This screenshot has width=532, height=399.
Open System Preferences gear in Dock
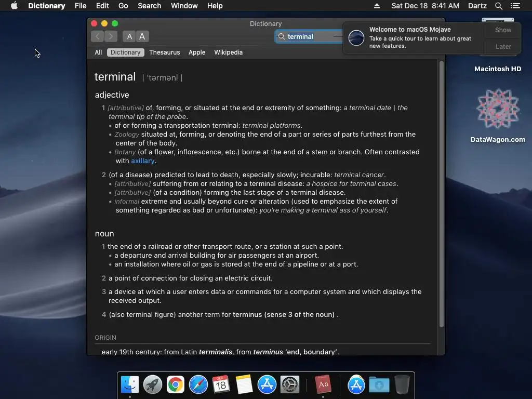pos(290,385)
